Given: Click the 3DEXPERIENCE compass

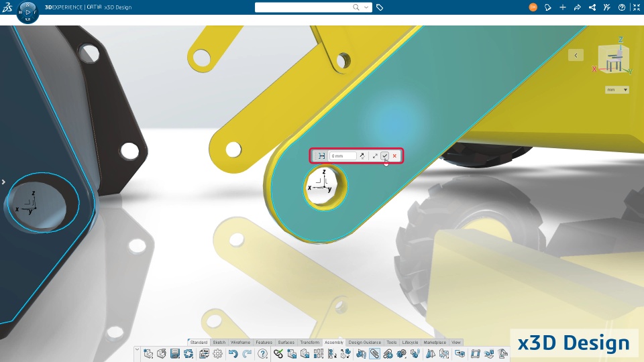Looking at the screenshot, I should [x=28, y=12].
